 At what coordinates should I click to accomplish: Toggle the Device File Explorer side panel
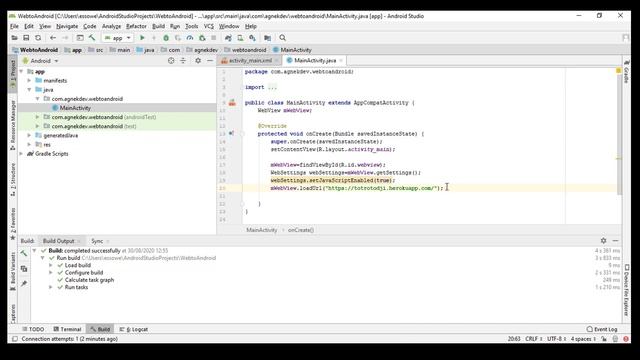point(627,291)
